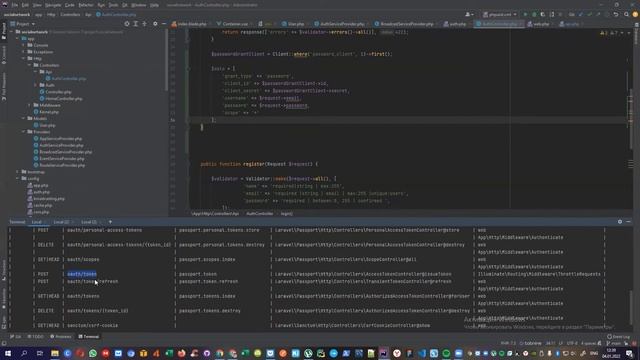Expand the Exceptions folder

coord(24,52)
